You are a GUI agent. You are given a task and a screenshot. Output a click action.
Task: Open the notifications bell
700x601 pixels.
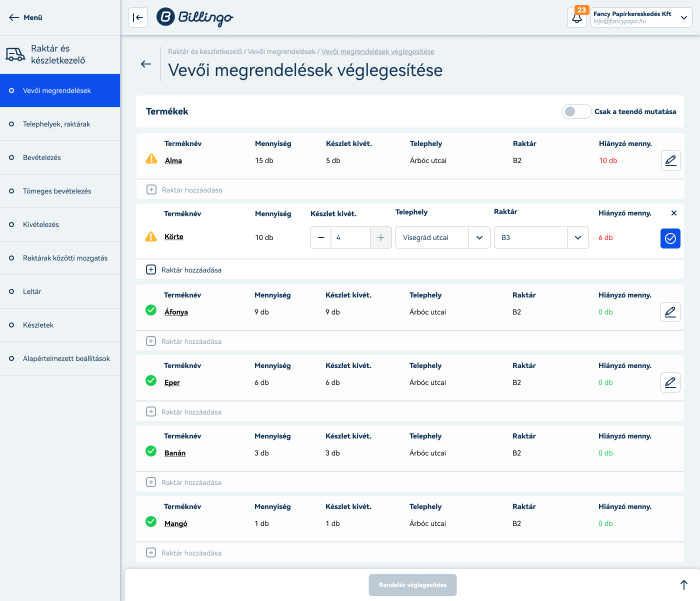(x=577, y=17)
